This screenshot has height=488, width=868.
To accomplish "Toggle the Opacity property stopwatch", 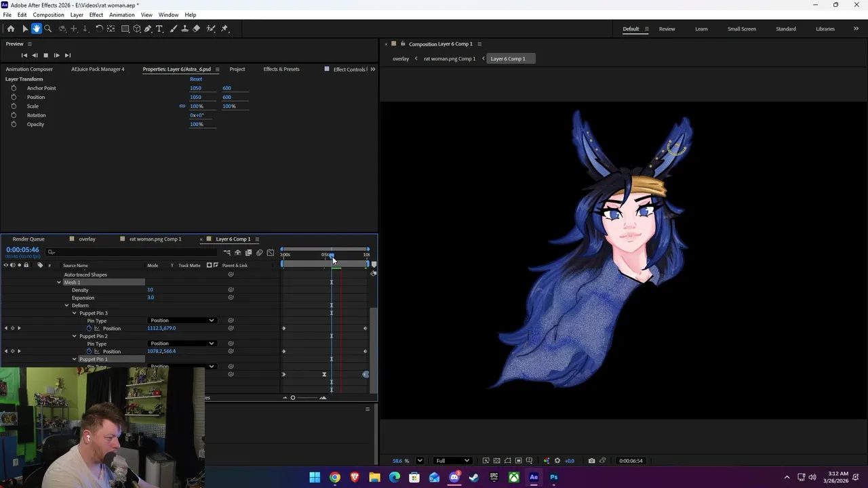I will pos(14,124).
